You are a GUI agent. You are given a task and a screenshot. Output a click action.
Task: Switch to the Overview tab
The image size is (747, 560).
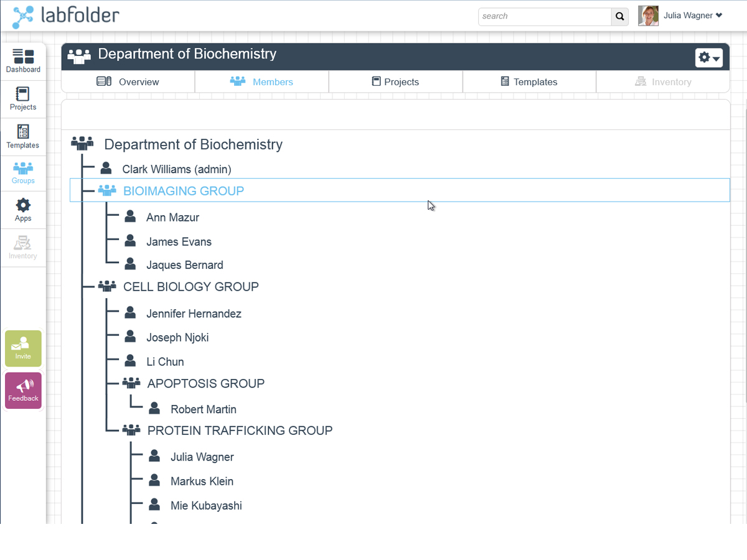pos(128,82)
